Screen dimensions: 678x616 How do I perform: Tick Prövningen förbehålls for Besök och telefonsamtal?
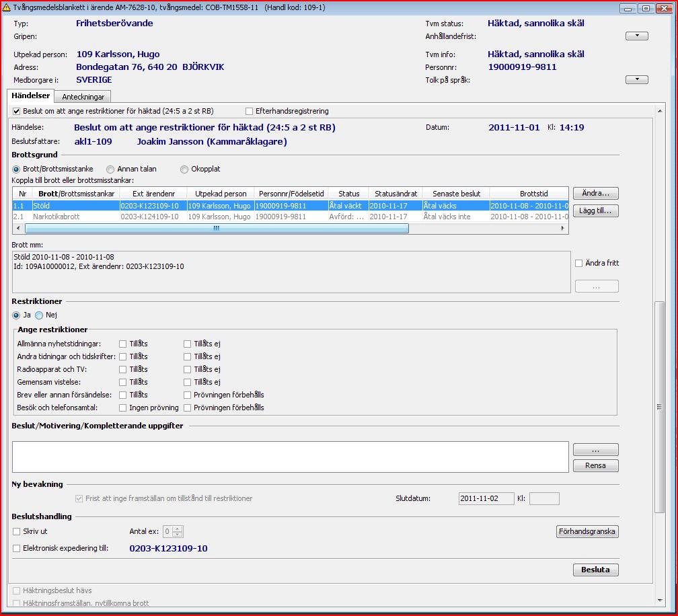pos(187,408)
